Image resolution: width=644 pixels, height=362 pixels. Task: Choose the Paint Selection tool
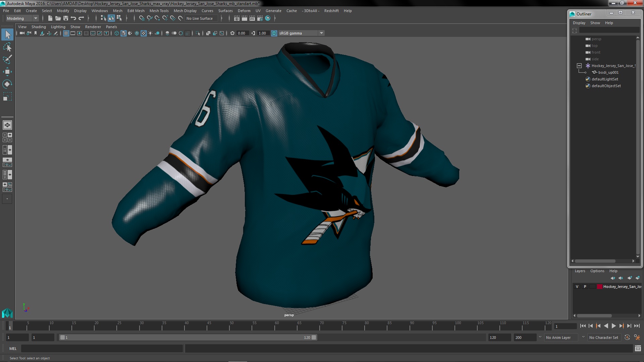click(7, 59)
